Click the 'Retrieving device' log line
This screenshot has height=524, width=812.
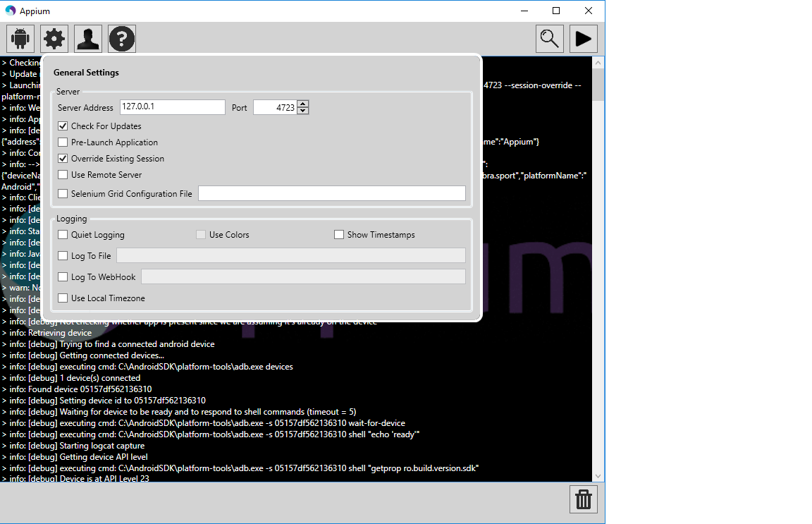pos(47,333)
